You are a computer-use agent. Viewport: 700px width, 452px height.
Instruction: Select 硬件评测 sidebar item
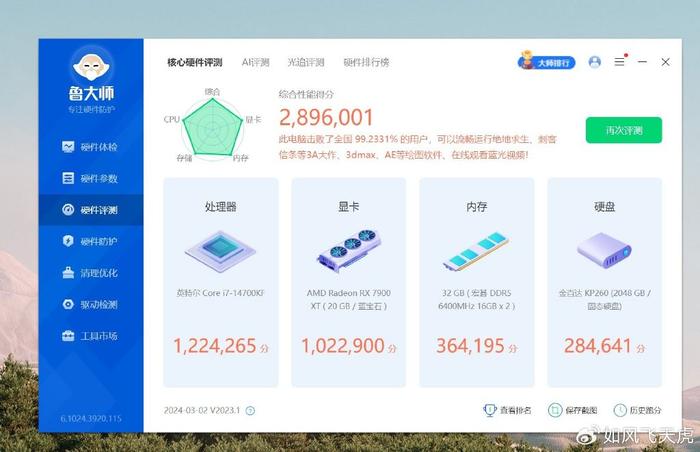click(x=91, y=210)
